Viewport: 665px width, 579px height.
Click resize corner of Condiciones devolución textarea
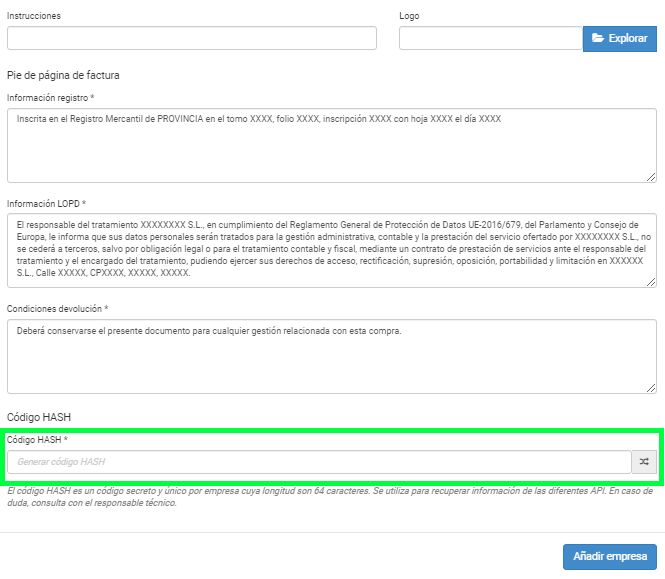(651, 388)
